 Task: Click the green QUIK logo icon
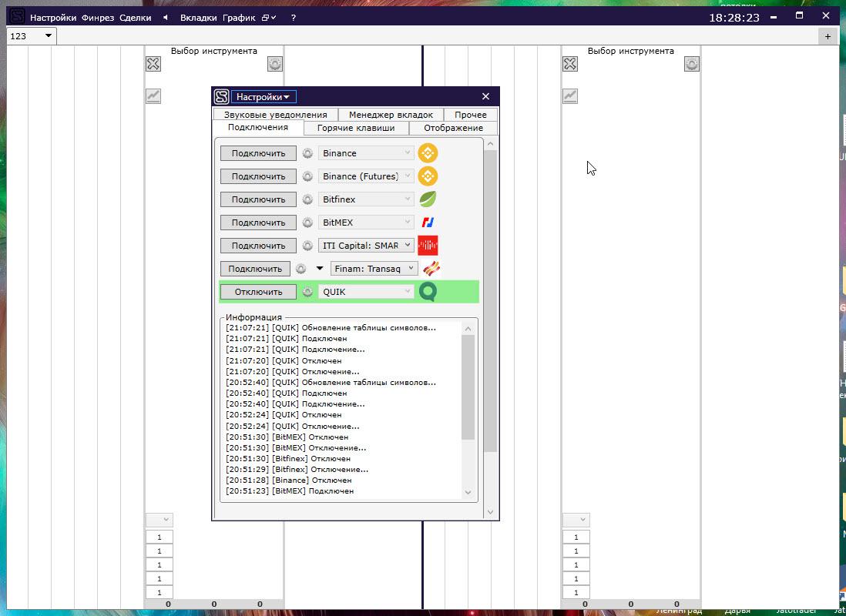point(428,292)
